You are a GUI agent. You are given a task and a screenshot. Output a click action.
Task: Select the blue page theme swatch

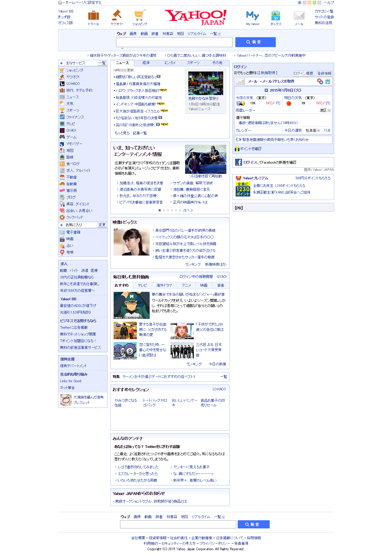pos(300,3)
